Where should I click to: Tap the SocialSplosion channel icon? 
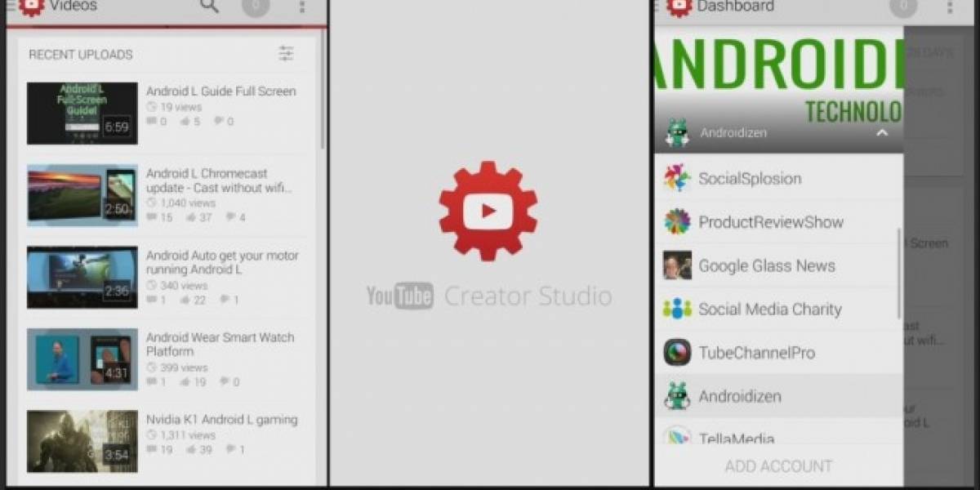coord(677,178)
